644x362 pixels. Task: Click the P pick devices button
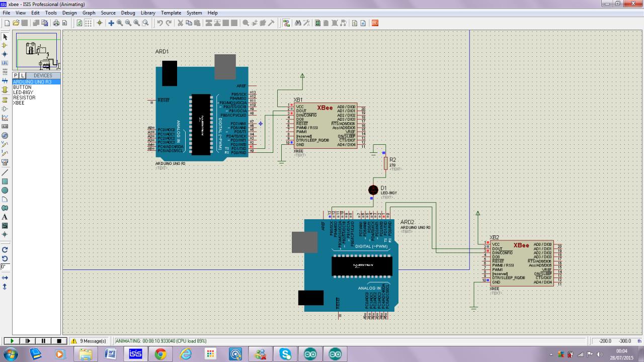(x=16, y=75)
